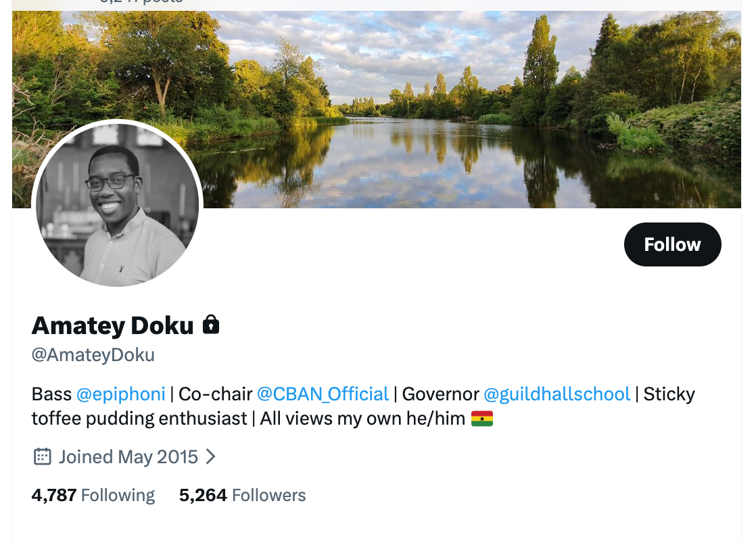Go to the @guildhallschool profile
This screenshot has height=541, width=756.
click(x=557, y=394)
